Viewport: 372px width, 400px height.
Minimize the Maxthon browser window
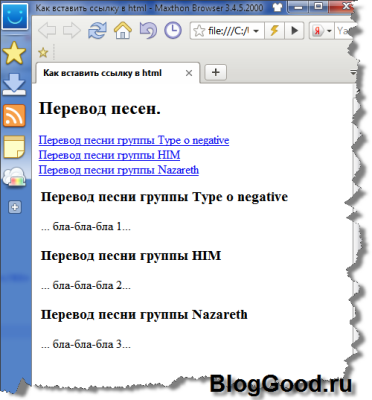299,7
